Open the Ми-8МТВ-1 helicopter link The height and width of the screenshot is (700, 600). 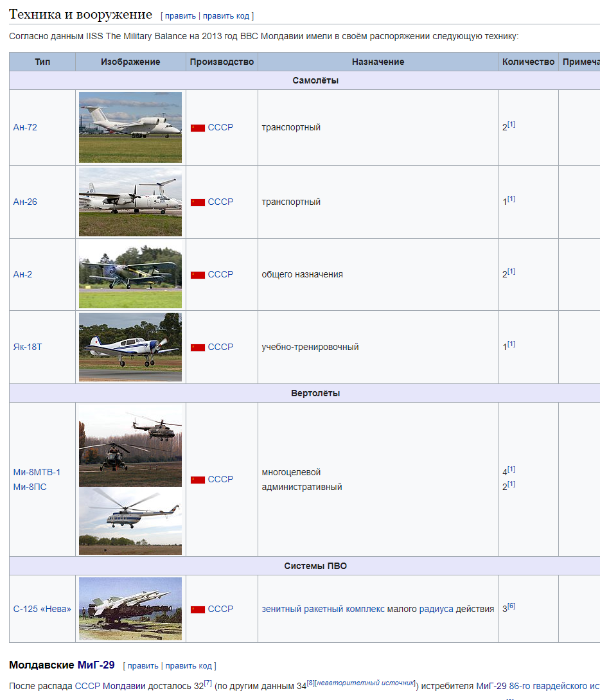click(x=37, y=472)
